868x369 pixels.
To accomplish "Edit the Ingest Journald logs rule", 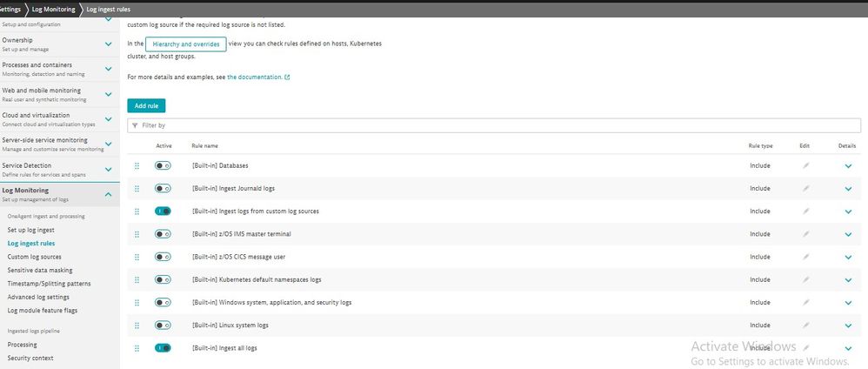I will pyautogui.click(x=805, y=188).
